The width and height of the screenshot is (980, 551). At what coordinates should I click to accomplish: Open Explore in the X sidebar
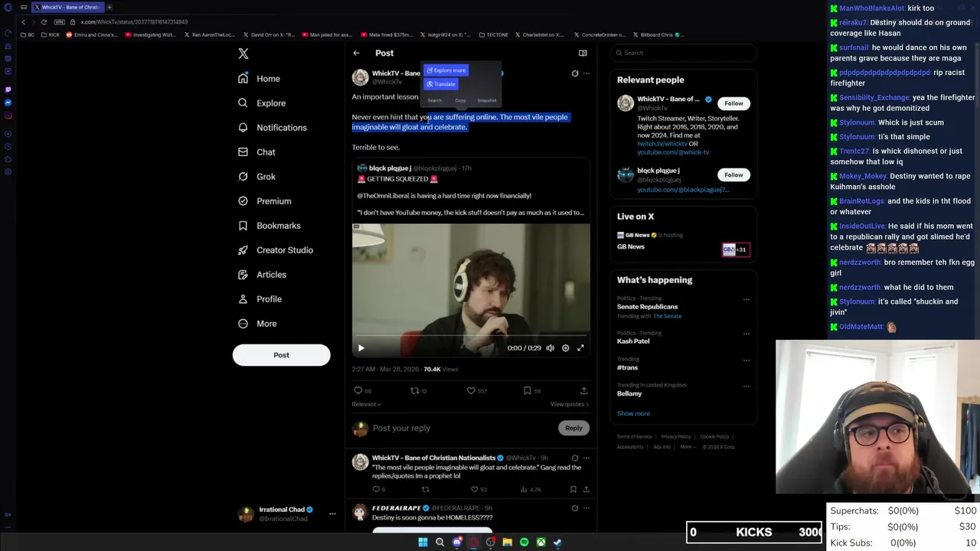[x=262, y=103]
